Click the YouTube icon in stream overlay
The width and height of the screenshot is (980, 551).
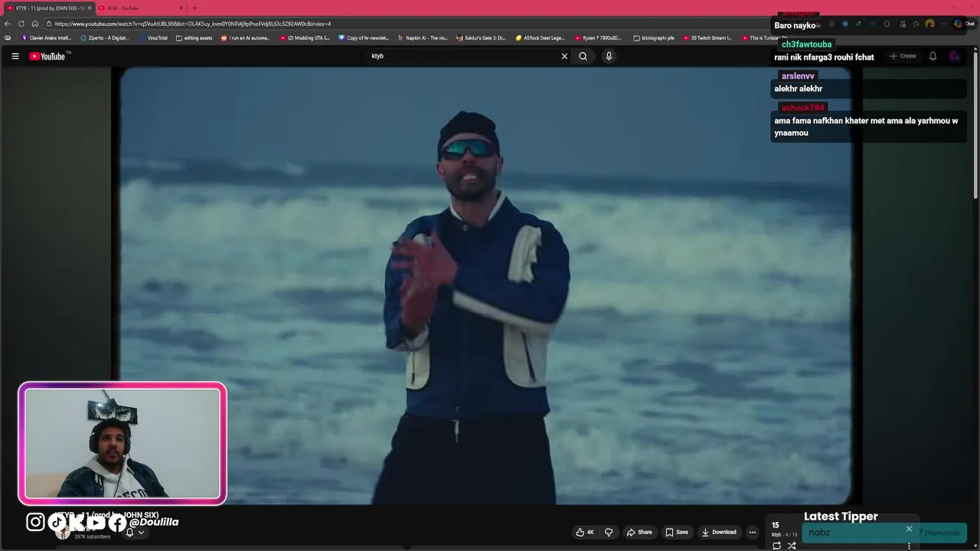point(96,522)
